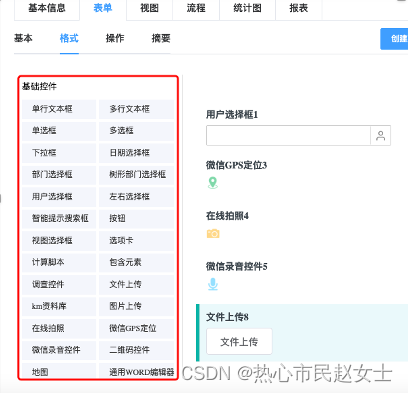This screenshot has width=408, height=393.
Task: Select the 微信GPS定位3 field label
Action: point(236,165)
